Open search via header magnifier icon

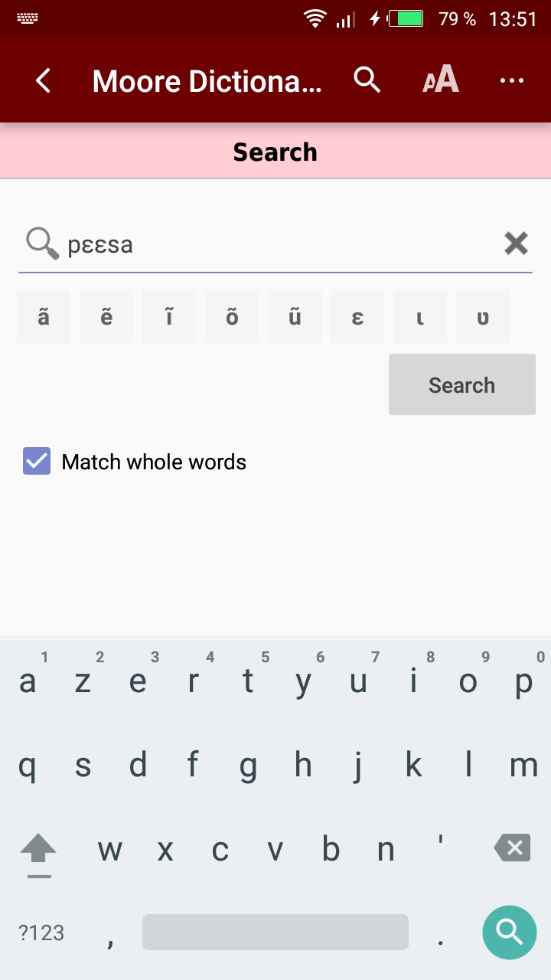click(367, 80)
